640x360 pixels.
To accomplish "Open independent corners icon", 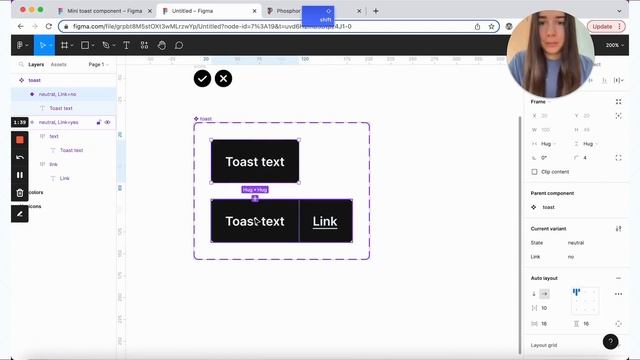I will click(618, 158).
